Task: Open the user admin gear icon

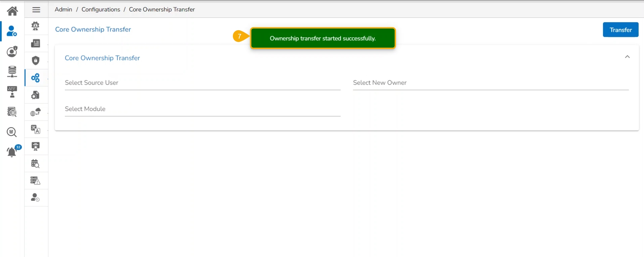Action: click(12, 31)
